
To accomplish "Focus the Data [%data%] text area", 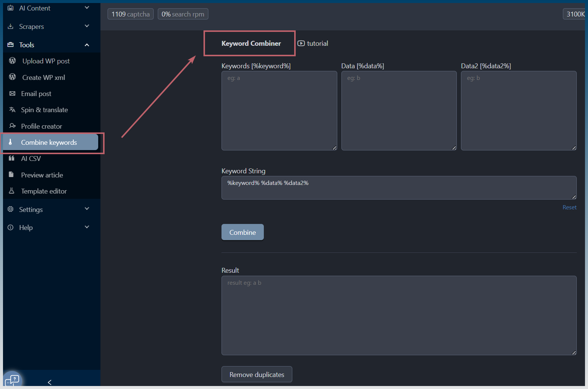I will click(399, 111).
